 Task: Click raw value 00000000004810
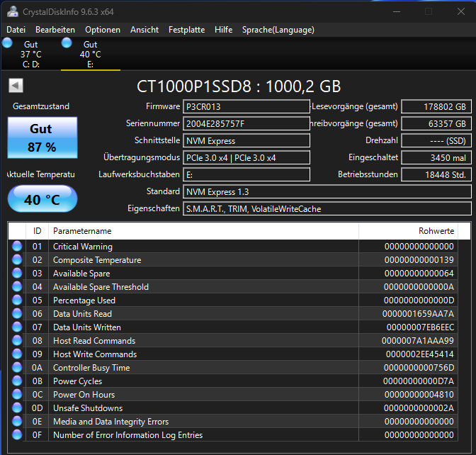(x=419, y=395)
